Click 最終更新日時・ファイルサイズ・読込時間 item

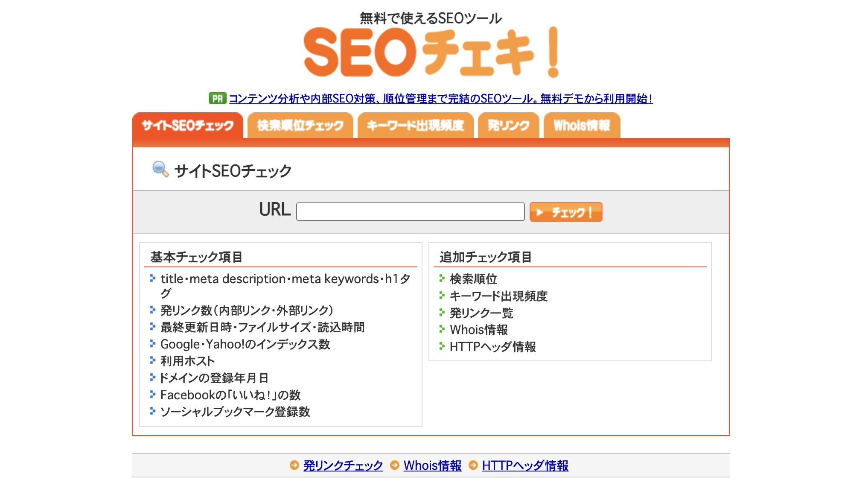262,327
